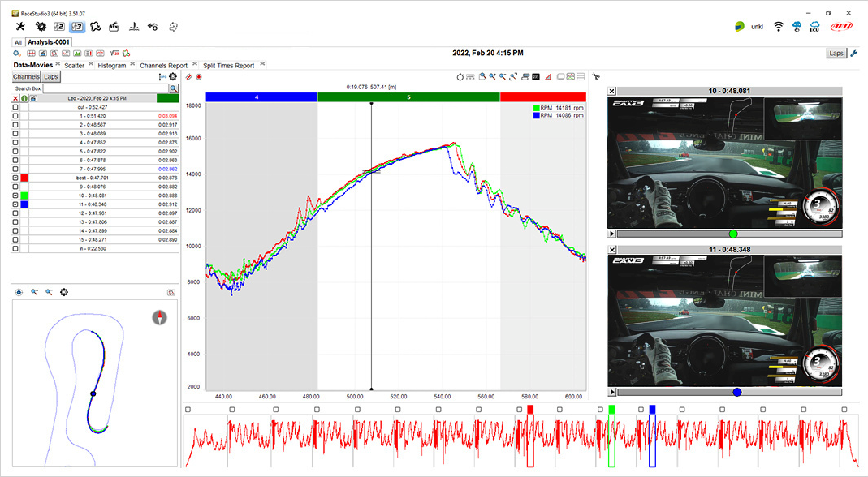Image resolution: width=868 pixels, height=477 pixels.
Task: Open the cloud ECU icon
Action: click(x=814, y=26)
